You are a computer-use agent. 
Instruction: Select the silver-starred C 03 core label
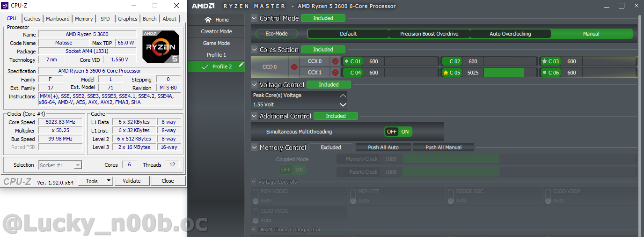coord(550,61)
